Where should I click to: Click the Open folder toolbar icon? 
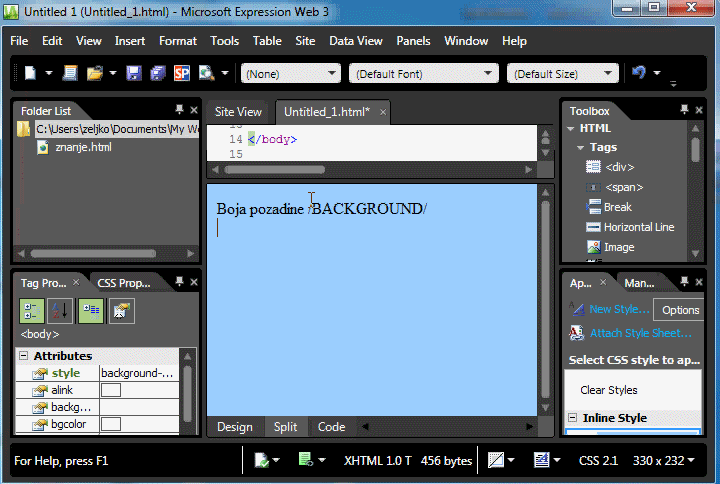pos(95,73)
